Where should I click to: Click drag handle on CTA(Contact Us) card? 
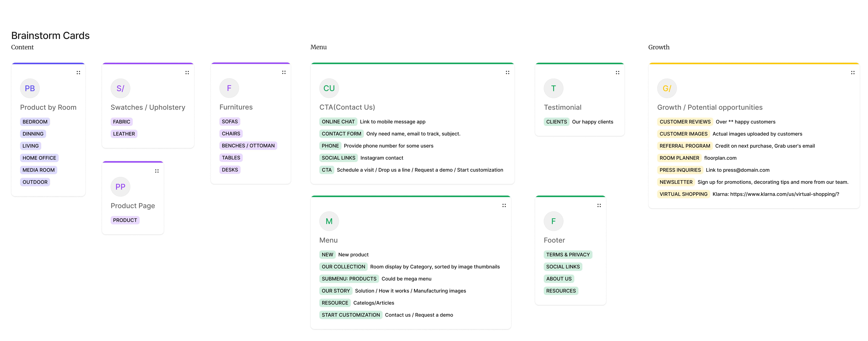(x=507, y=72)
